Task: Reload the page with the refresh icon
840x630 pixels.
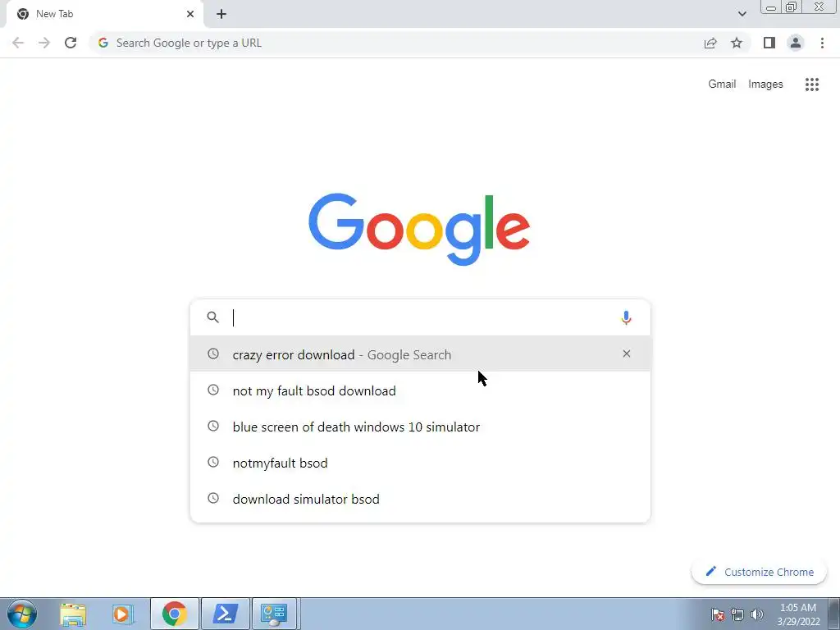Action: tap(71, 43)
